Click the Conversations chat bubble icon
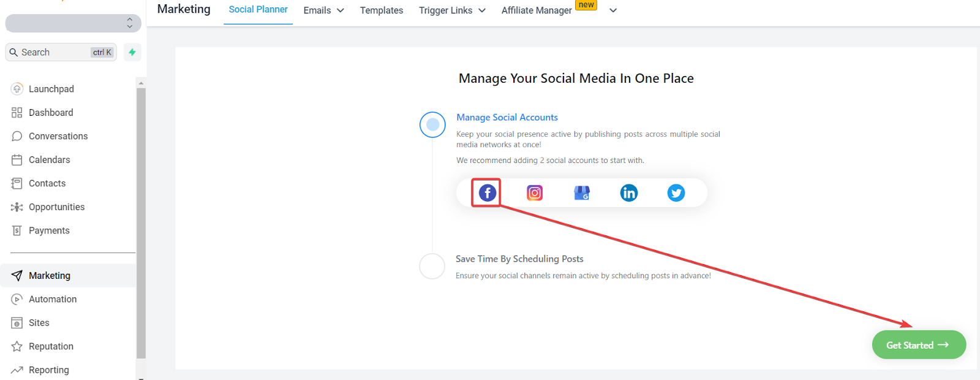The height and width of the screenshot is (380, 980). coord(17,136)
